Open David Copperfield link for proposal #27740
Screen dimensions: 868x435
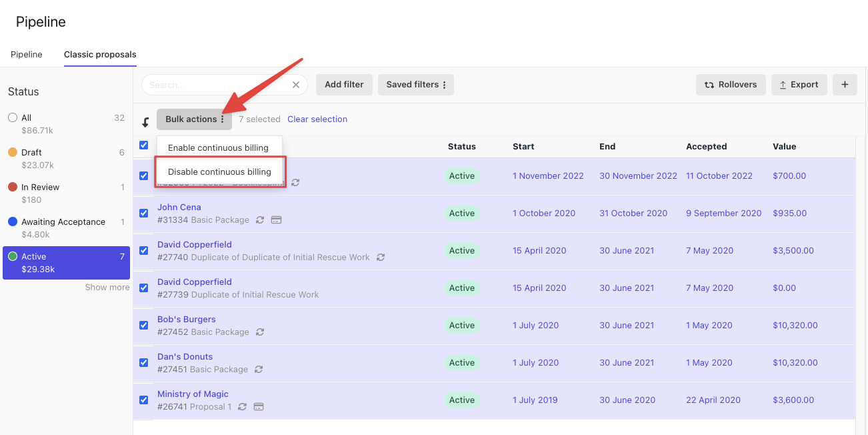coord(195,245)
